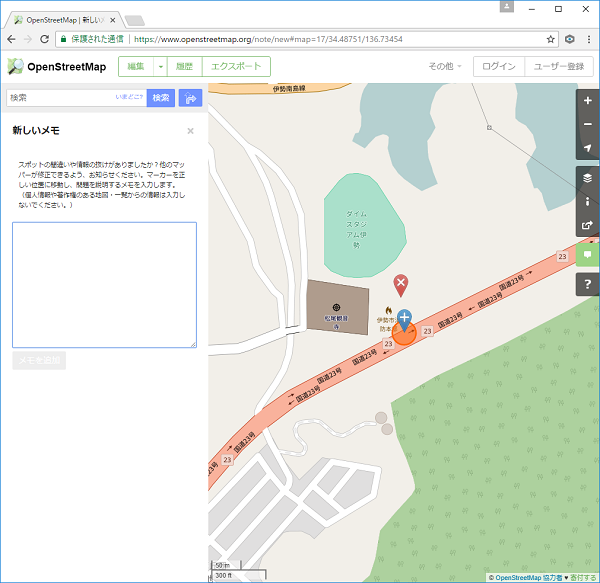Click the temple symbol on the brown building
This screenshot has height=583, width=600.
pos(336,307)
